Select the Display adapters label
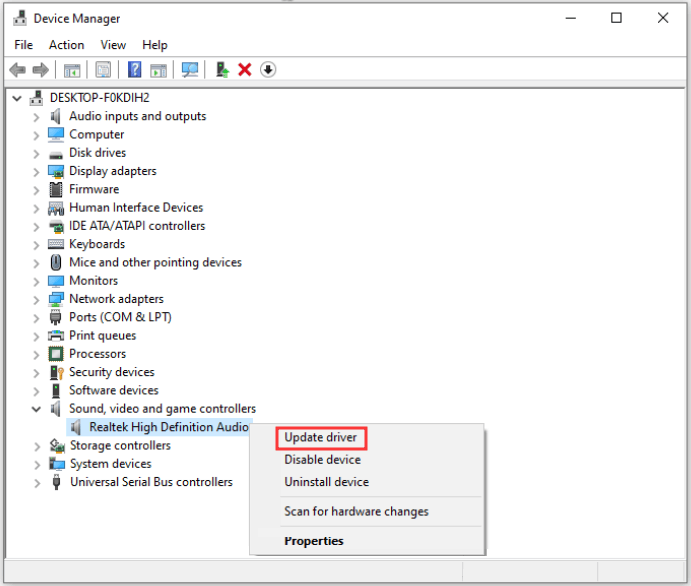This screenshot has height=586, width=691. tap(113, 171)
